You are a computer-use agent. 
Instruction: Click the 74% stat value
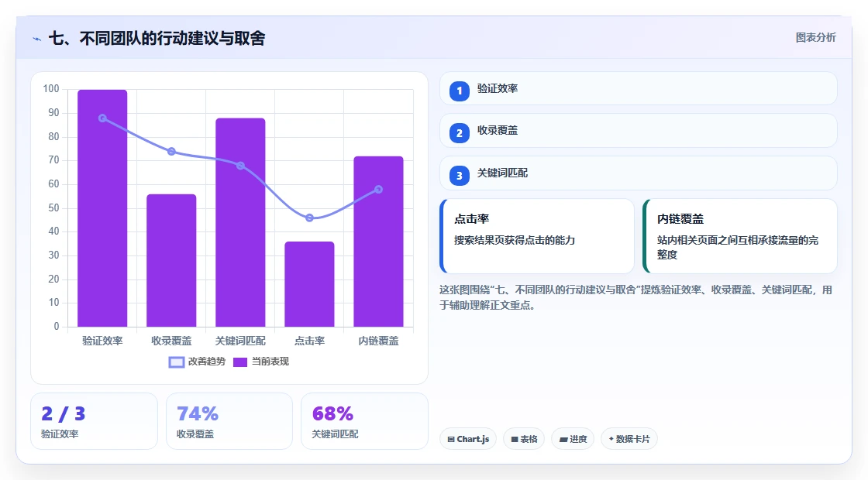point(198,413)
